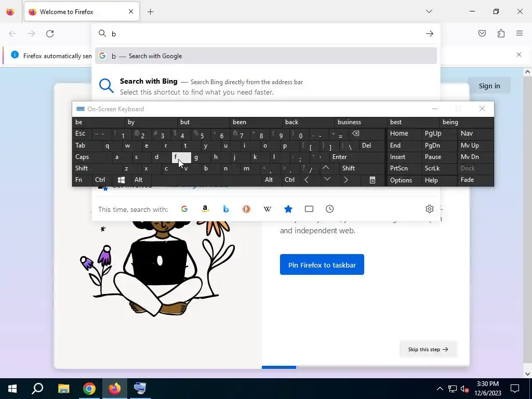Open the Save to Pocket icon
This screenshot has height=399, width=532.
pyautogui.click(x=482, y=33)
